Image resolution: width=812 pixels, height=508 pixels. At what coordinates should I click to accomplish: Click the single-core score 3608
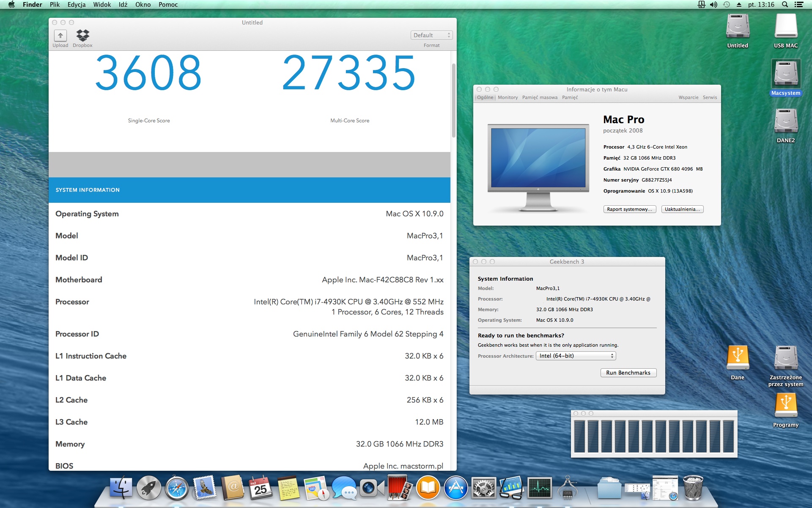(x=148, y=73)
